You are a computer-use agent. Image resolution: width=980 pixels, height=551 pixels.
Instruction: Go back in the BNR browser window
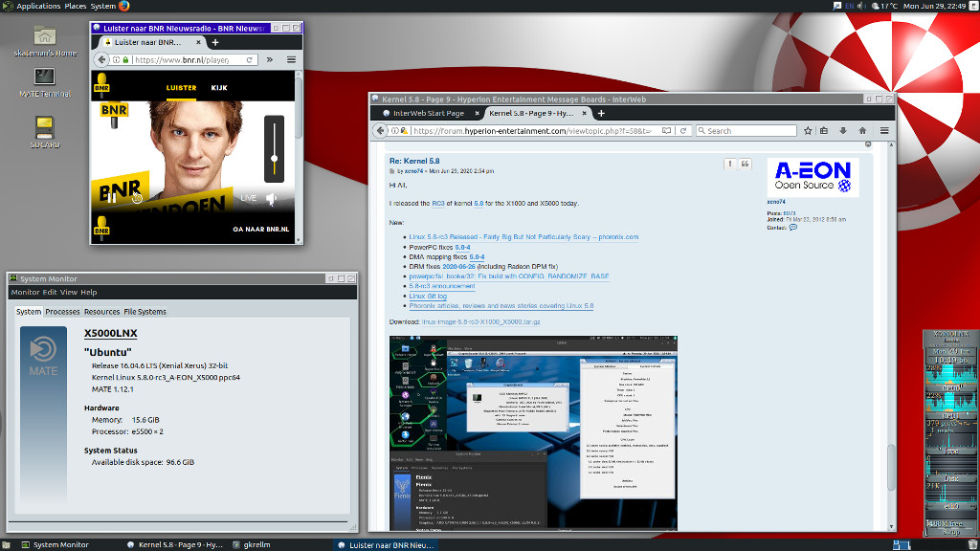[101, 60]
